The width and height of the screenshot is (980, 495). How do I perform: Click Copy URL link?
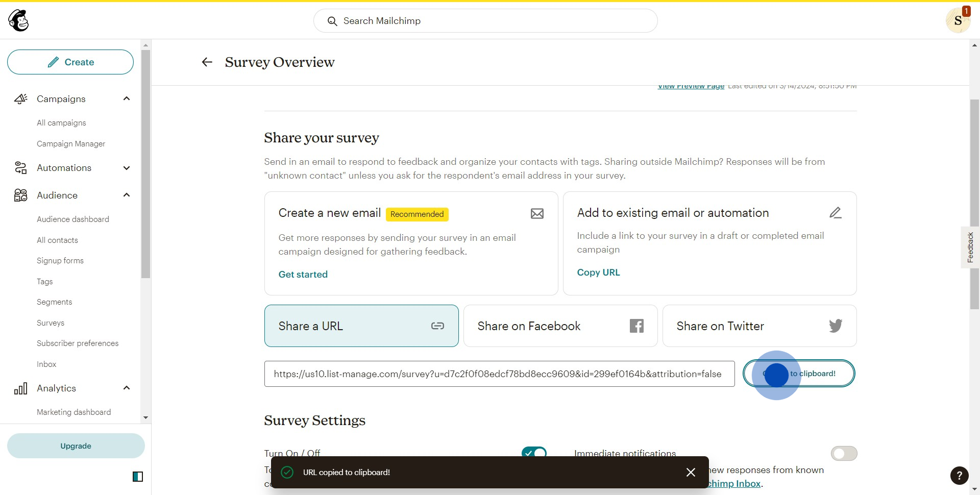(x=598, y=273)
